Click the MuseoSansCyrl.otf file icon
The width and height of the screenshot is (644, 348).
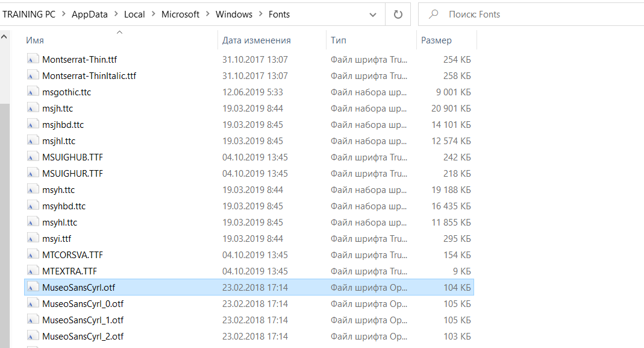pos(33,288)
